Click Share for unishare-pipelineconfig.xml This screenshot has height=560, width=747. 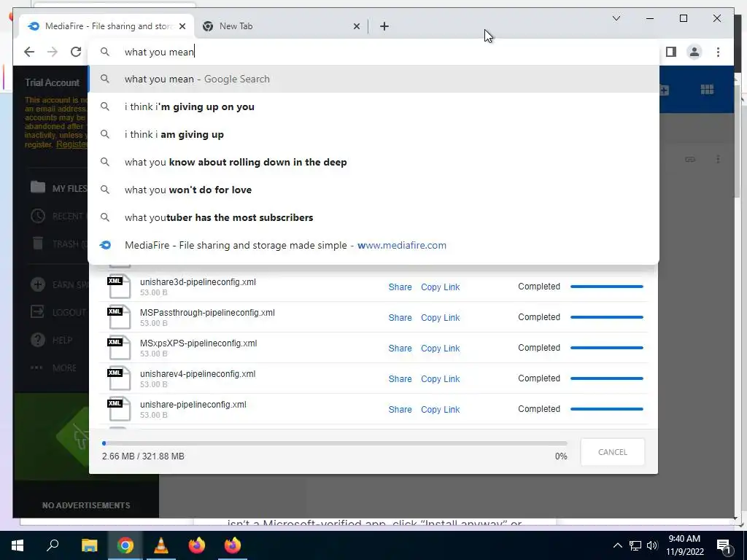click(400, 410)
